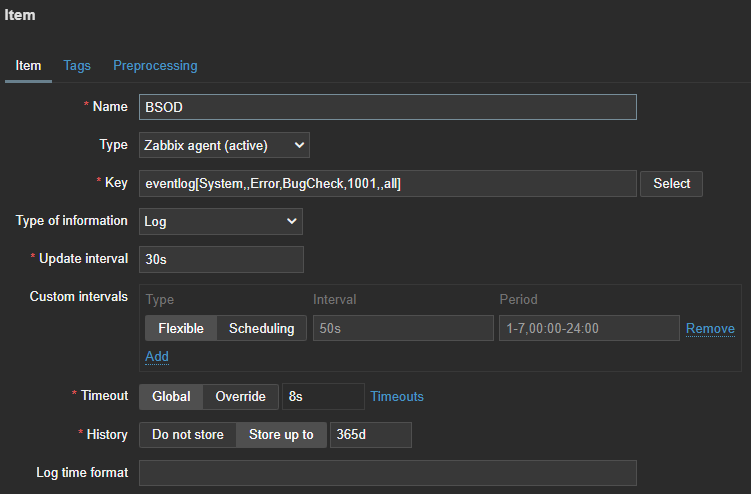
Task: Click the custom Interval 50s field
Action: point(402,328)
